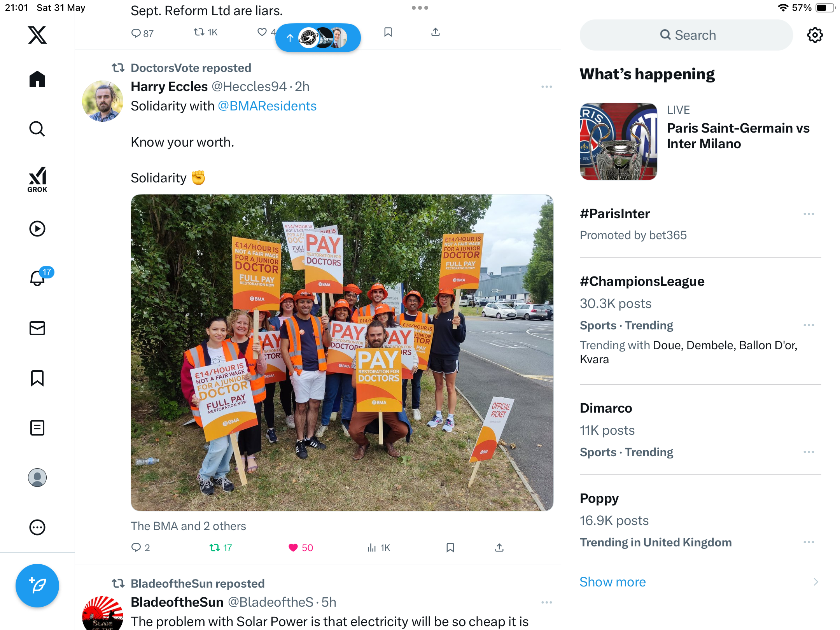This screenshot has width=840, height=630.
Task: Open trends settings gear icon
Action: point(815,35)
